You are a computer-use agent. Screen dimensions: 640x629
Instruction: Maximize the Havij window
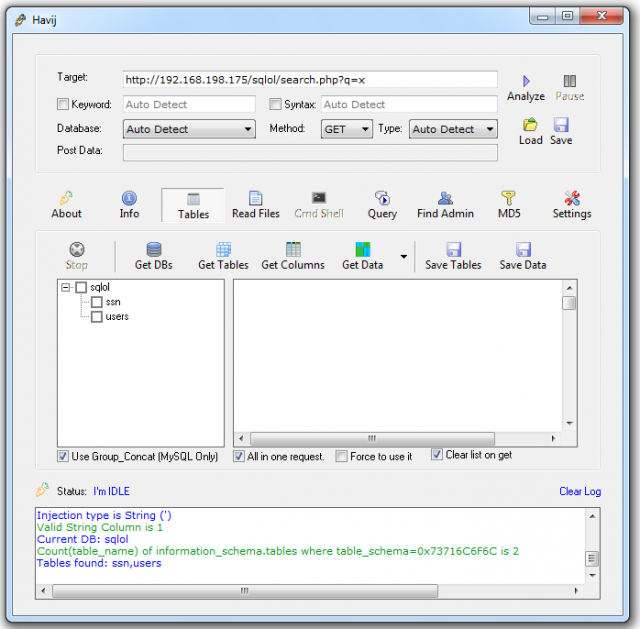[567, 16]
